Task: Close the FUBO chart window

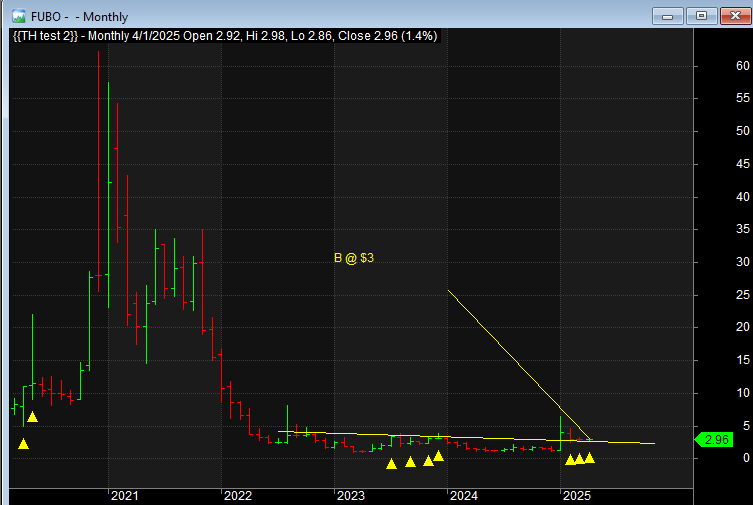Action: tap(735, 16)
